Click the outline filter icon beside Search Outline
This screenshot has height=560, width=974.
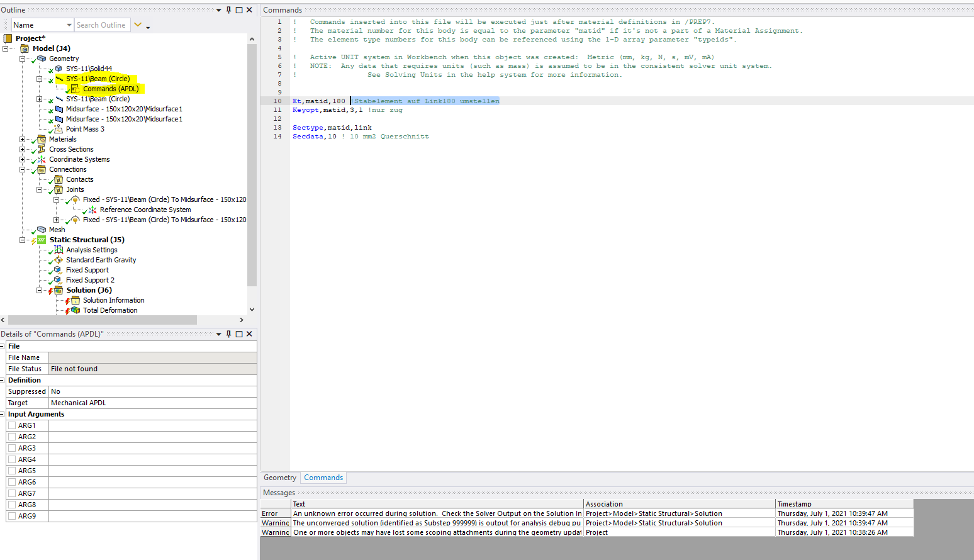coord(138,25)
